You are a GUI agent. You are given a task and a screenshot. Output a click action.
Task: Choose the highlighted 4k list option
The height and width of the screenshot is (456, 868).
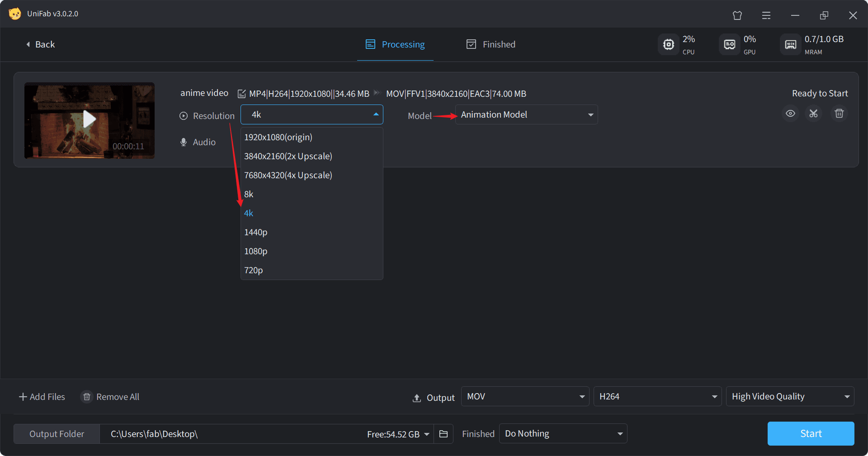[312, 213]
